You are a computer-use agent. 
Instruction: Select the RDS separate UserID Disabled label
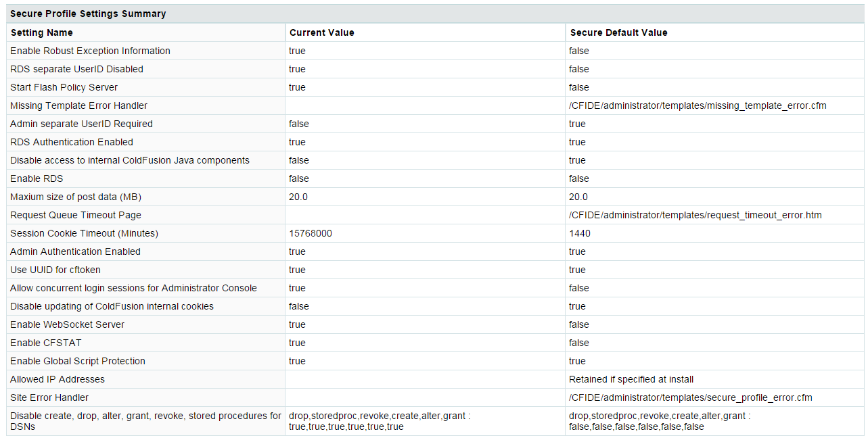(76, 69)
